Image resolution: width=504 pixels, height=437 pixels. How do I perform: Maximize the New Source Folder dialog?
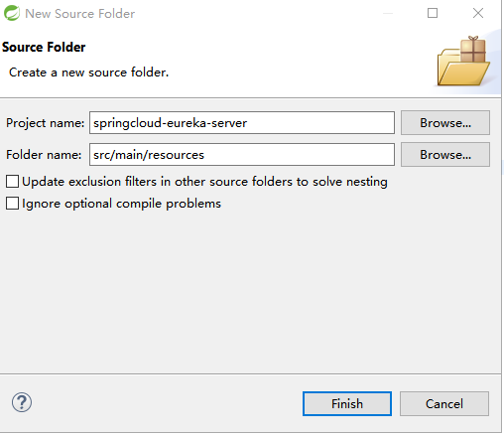[x=433, y=13]
